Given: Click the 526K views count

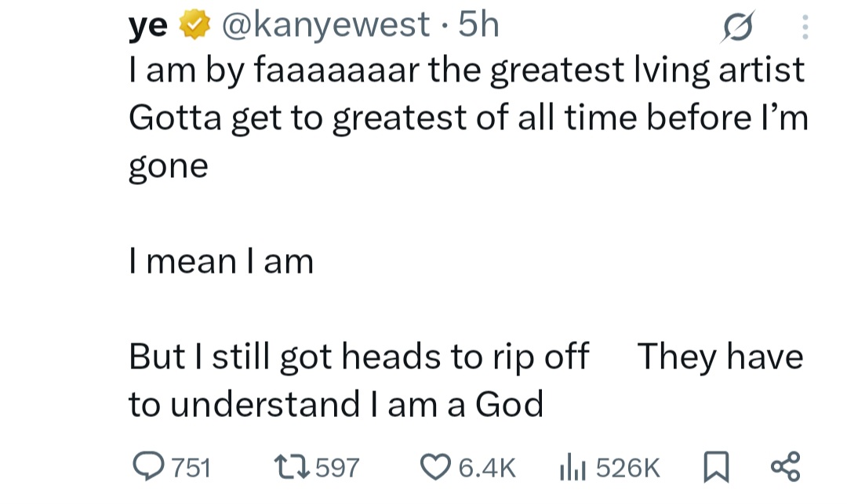Looking at the screenshot, I should (x=628, y=468).
